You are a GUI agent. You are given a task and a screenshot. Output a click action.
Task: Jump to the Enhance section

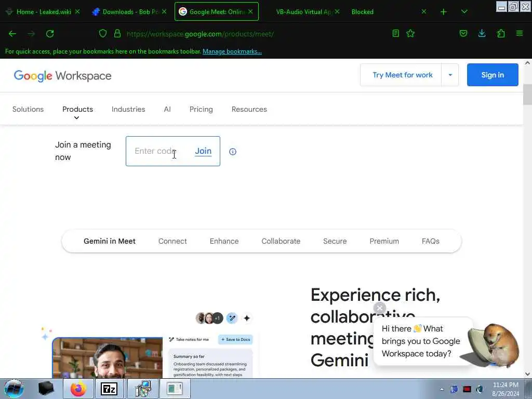coord(224,241)
